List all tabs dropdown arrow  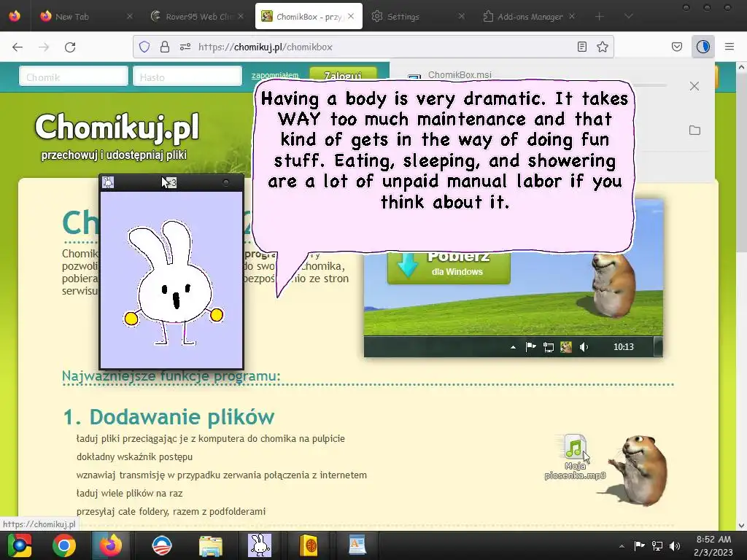point(628,16)
